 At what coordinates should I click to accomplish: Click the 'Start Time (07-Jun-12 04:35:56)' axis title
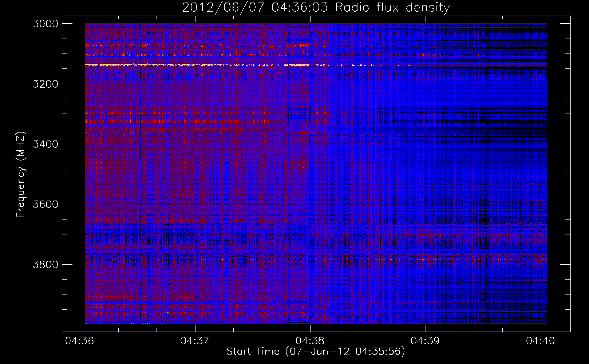point(316,352)
